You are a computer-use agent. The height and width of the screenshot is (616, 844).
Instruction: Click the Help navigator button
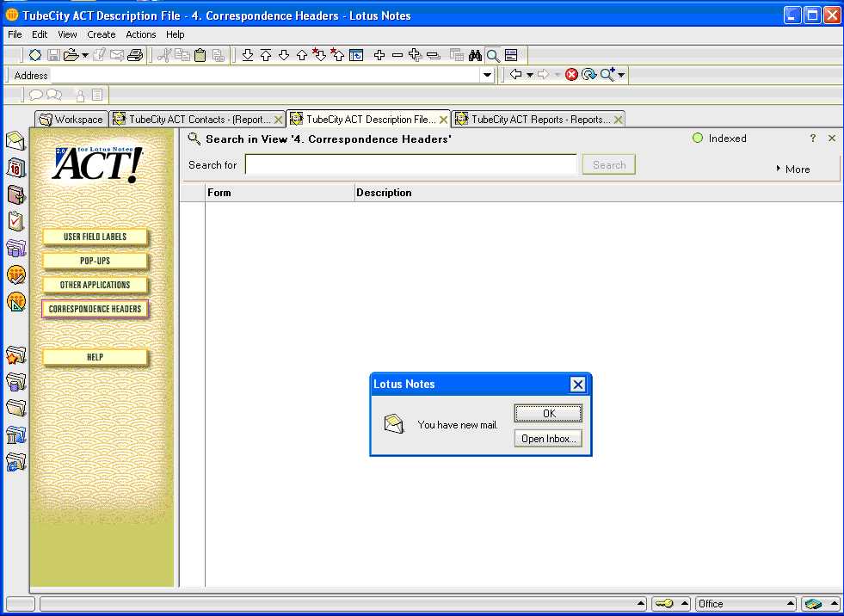click(95, 357)
